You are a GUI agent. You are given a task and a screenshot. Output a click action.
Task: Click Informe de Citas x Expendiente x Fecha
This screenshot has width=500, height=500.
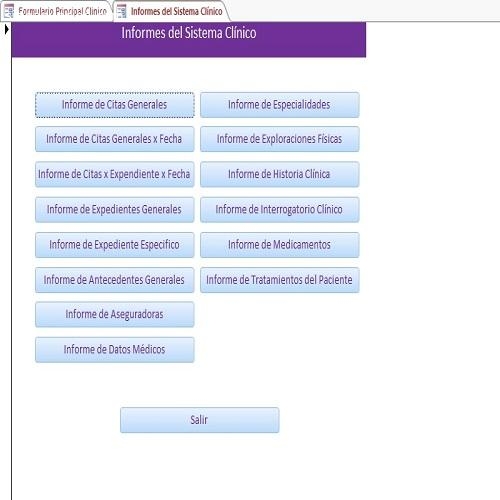pyautogui.click(x=115, y=174)
